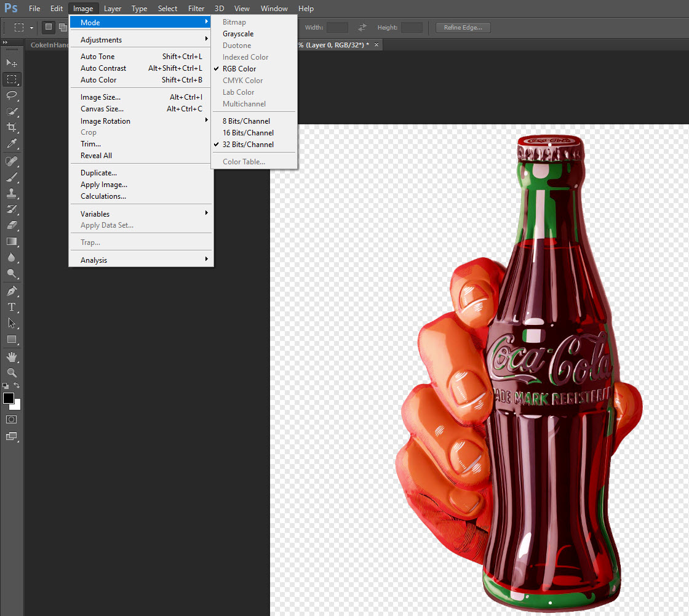689x616 pixels.
Task: Open the Filter menu
Action: coord(196,8)
